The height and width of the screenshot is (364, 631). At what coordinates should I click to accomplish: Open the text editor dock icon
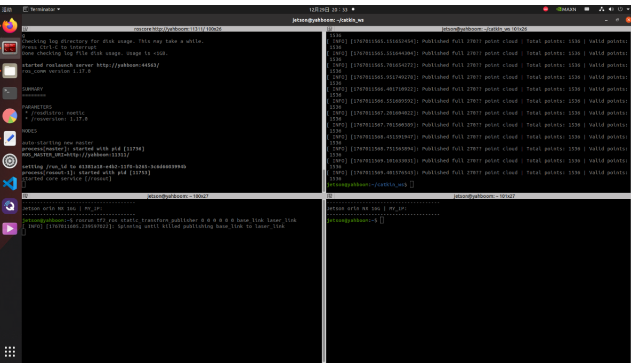[x=10, y=138]
